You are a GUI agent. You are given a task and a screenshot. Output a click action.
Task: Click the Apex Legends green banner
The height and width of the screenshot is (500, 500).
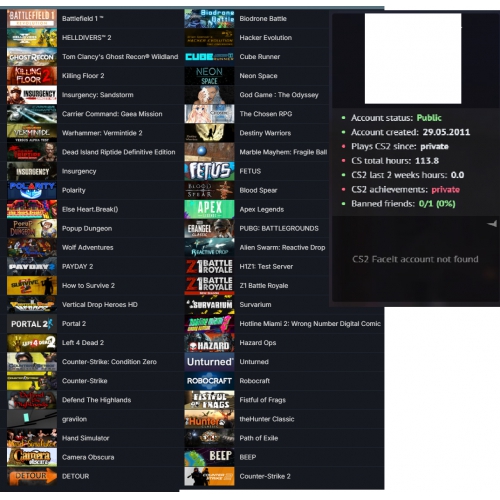tap(209, 209)
